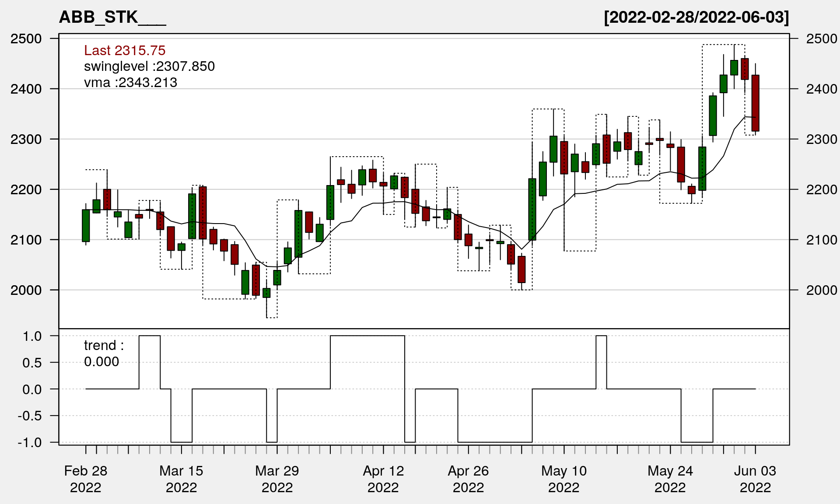The width and height of the screenshot is (840, 504).
Task: Click the Apr 12 2022 date label
Action: tap(383, 479)
